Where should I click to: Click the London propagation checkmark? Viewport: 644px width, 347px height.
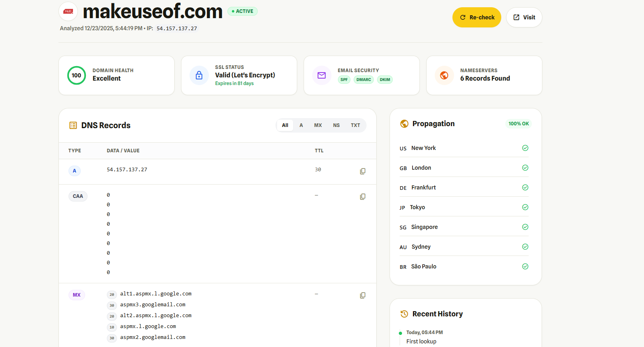[525, 168]
